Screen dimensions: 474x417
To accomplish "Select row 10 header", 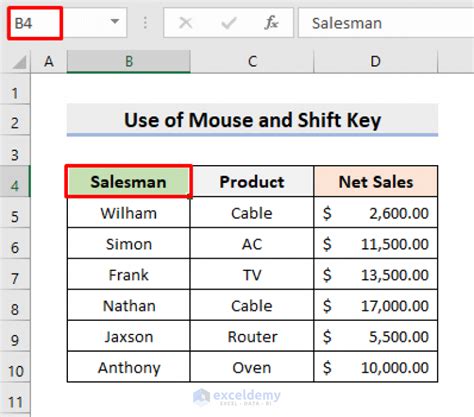I will point(15,367).
